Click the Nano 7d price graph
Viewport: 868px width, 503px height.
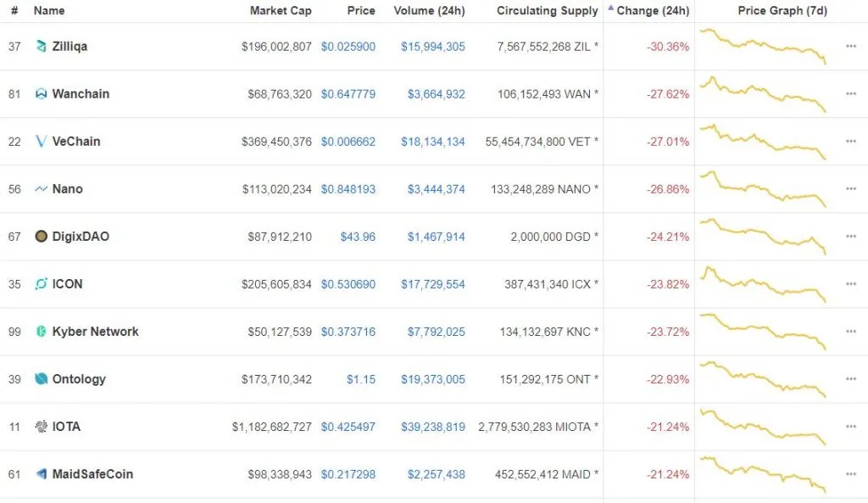(763, 189)
